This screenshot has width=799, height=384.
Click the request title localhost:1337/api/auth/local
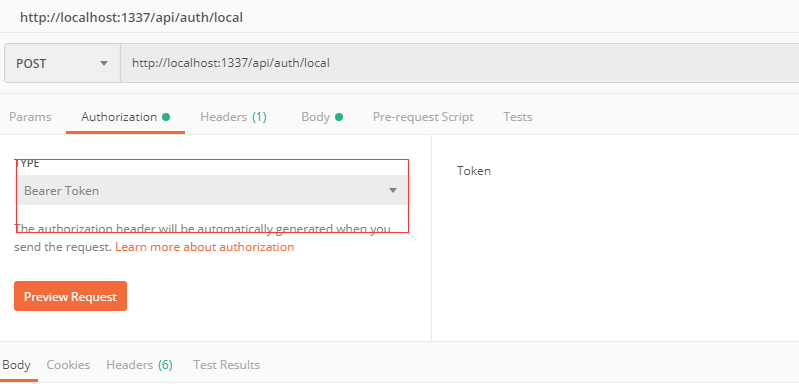click(x=131, y=17)
